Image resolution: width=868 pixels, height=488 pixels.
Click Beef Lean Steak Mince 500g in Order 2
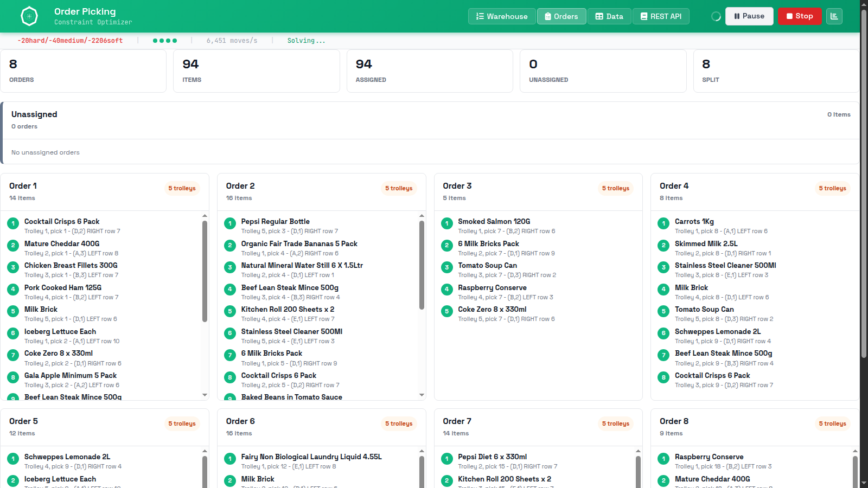[290, 287]
